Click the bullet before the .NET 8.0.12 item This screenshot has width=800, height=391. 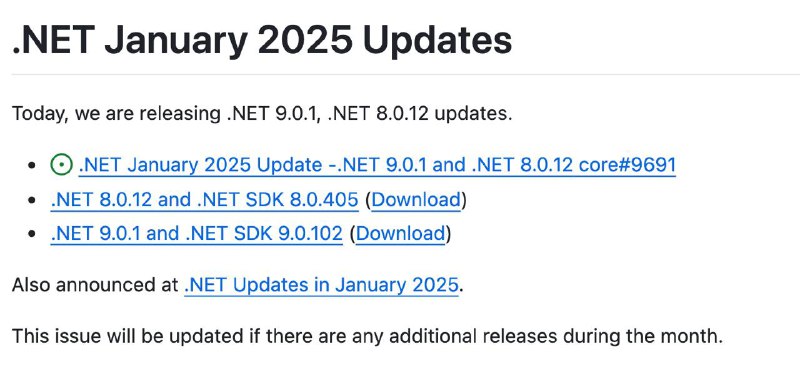(x=32, y=200)
